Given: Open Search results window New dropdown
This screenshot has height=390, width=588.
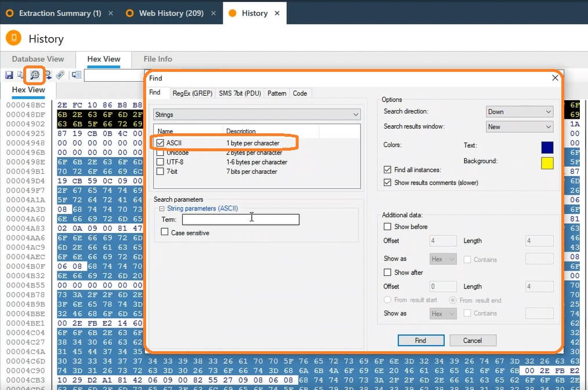Looking at the screenshot, I should tap(520, 127).
